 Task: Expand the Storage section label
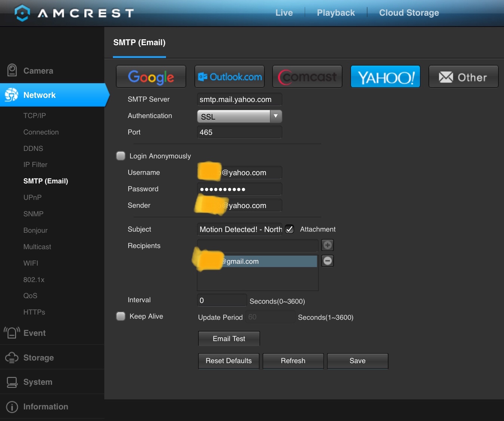(x=39, y=357)
